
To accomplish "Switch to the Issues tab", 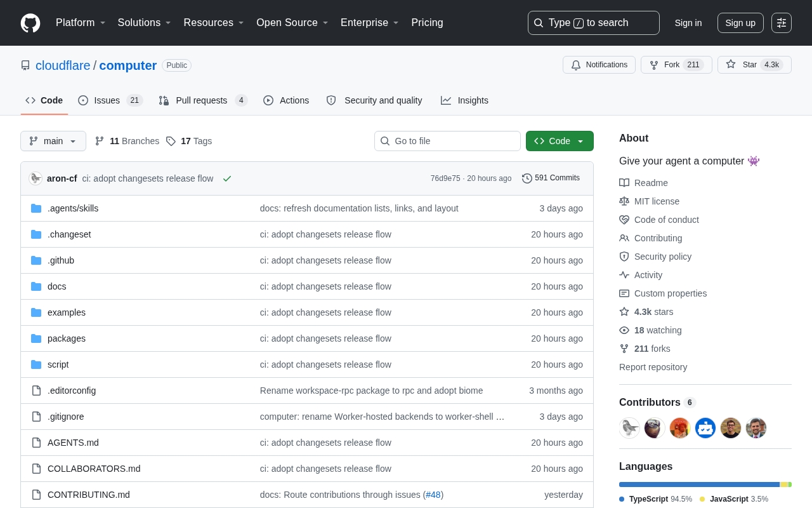I will [110, 100].
